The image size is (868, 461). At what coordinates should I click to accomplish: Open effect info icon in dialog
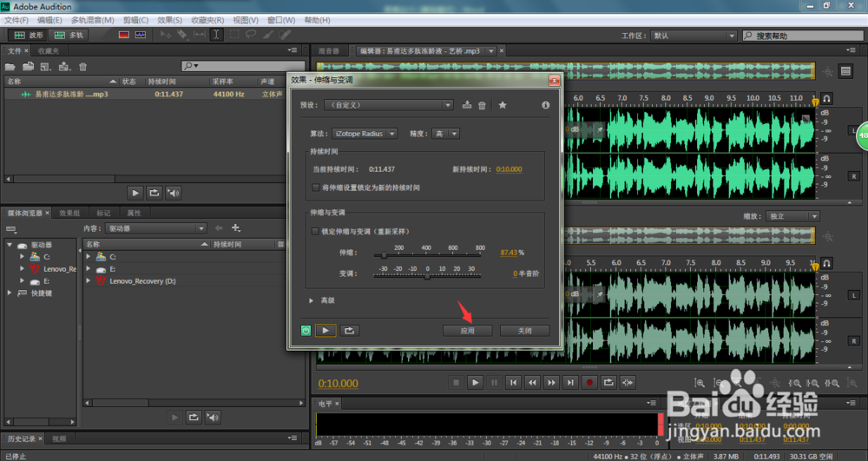tap(545, 104)
